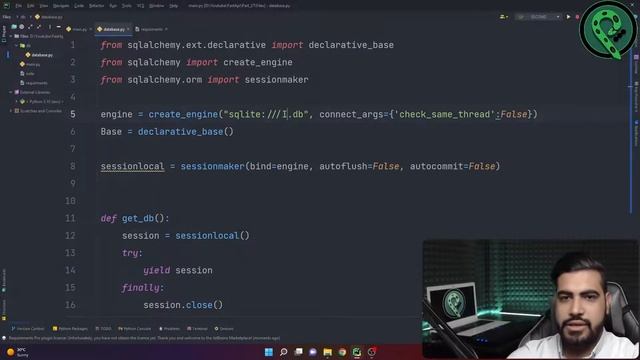640x360 pixels.
Task: Open the Help menu
Action: 173,6
